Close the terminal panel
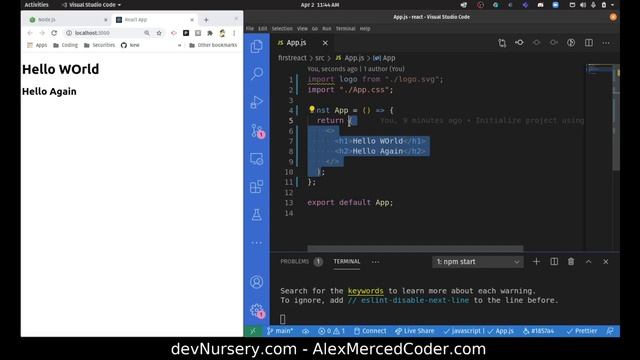The width and height of the screenshot is (640, 360). 606,262
